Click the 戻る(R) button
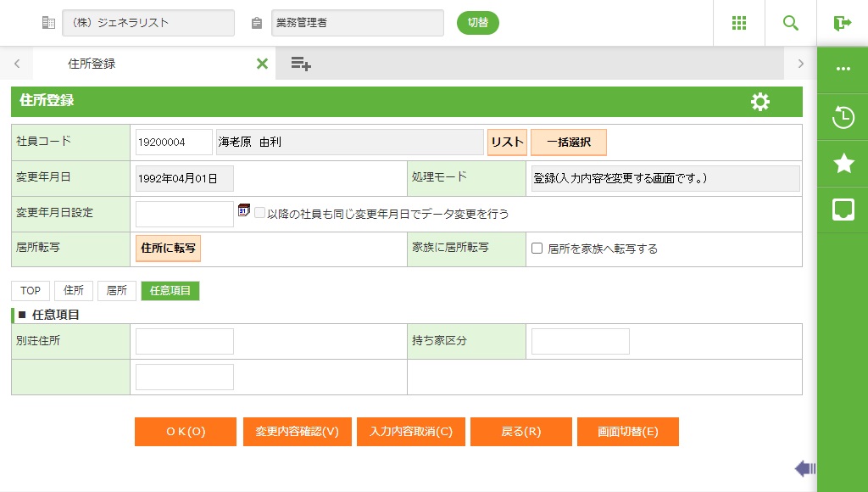Screen dimensions: 868x492 click(x=521, y=432)
